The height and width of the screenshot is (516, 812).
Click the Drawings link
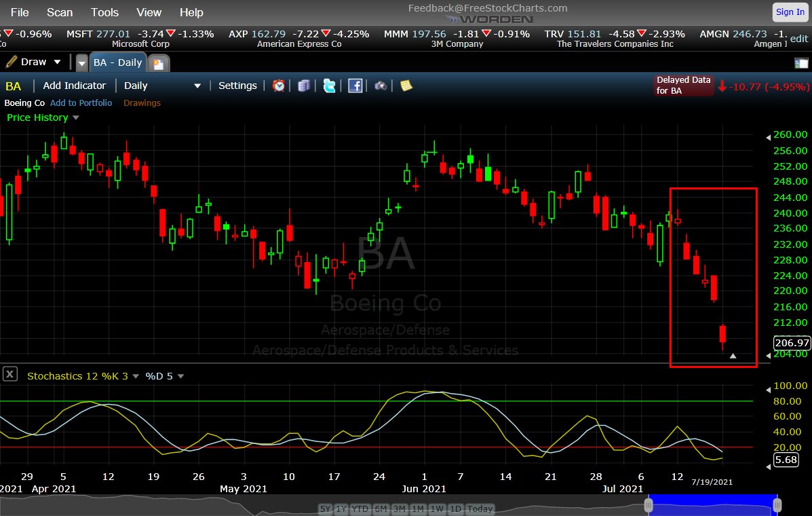tap(142, 103)
